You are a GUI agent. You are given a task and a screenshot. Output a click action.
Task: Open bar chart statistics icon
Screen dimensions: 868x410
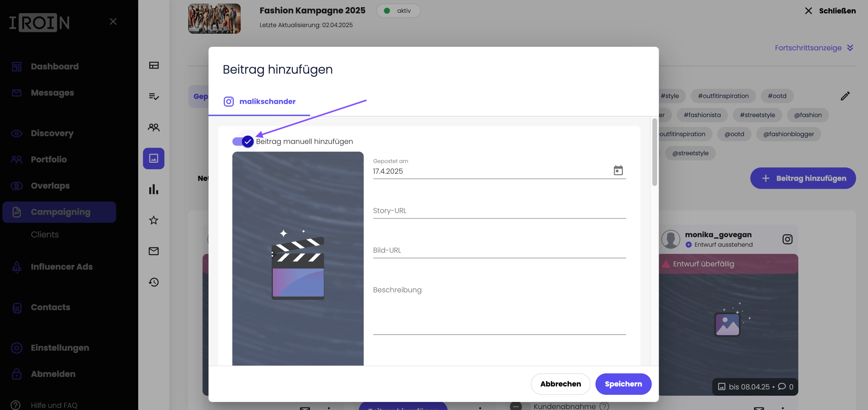coord(153,189)
